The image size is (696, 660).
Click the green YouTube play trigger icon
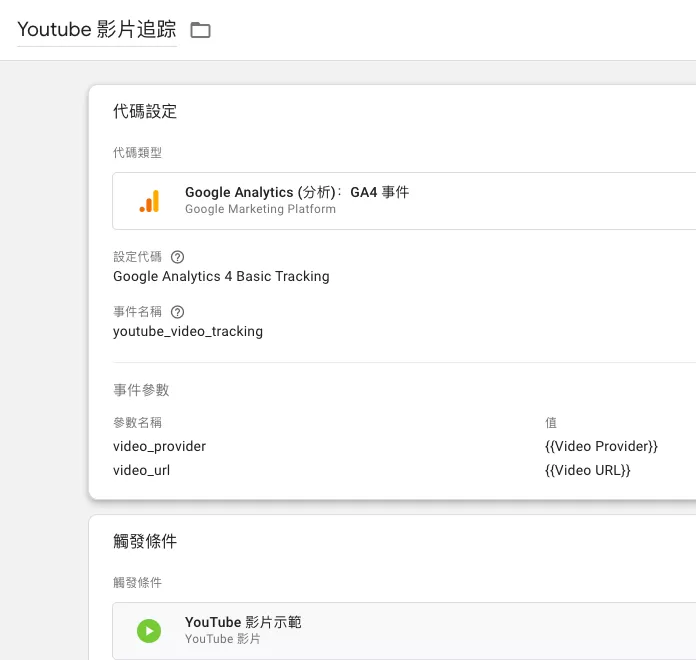point(149,631)
